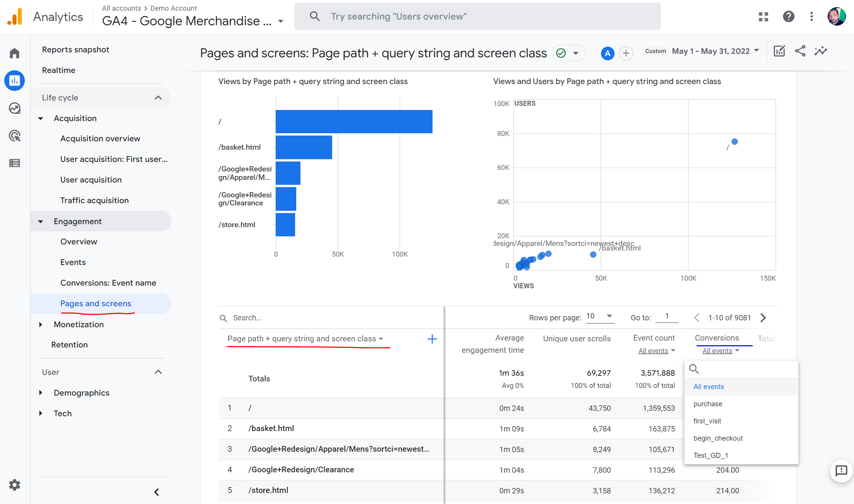This screenshot has width=854, height=504.
Task: Open the Admin gear icon
Action: [x=15, y=485]
